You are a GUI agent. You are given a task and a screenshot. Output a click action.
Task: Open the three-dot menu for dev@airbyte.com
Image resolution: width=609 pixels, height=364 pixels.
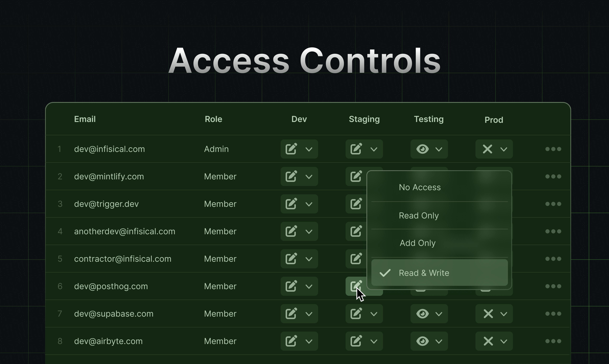click(553, 341)
